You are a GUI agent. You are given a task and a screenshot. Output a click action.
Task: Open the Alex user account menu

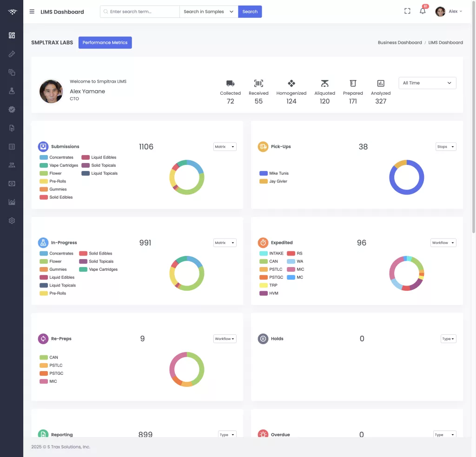[x=449, y=12]
